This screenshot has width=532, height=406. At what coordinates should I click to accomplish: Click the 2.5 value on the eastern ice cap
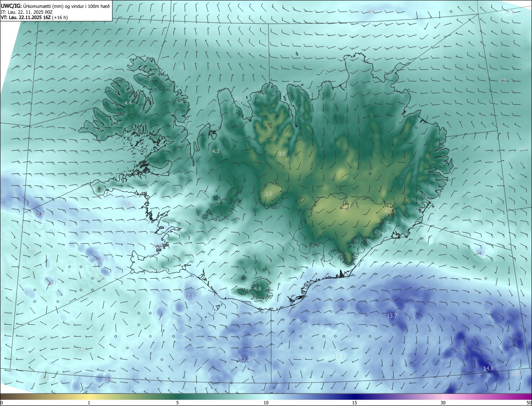tap(389, 210)
